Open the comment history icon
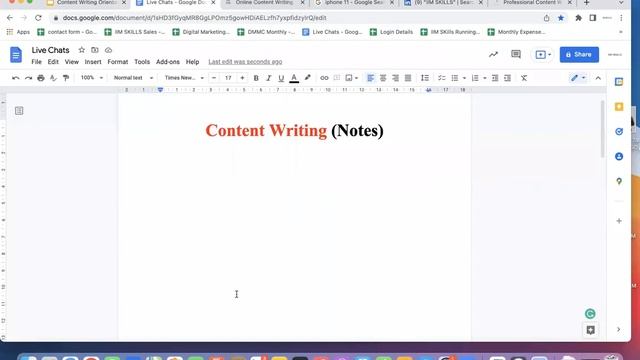The image size is (640, 360). pyautogui.click(x=516, y=54)
